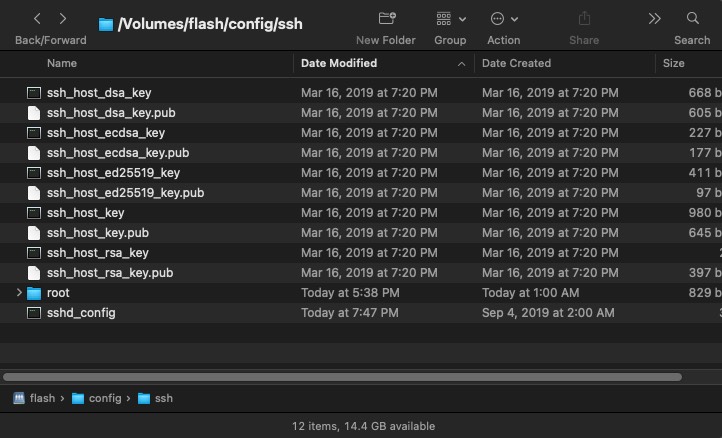Go forward with the right arrow
This screenshot has width=722, height=438.
[63, 19]
